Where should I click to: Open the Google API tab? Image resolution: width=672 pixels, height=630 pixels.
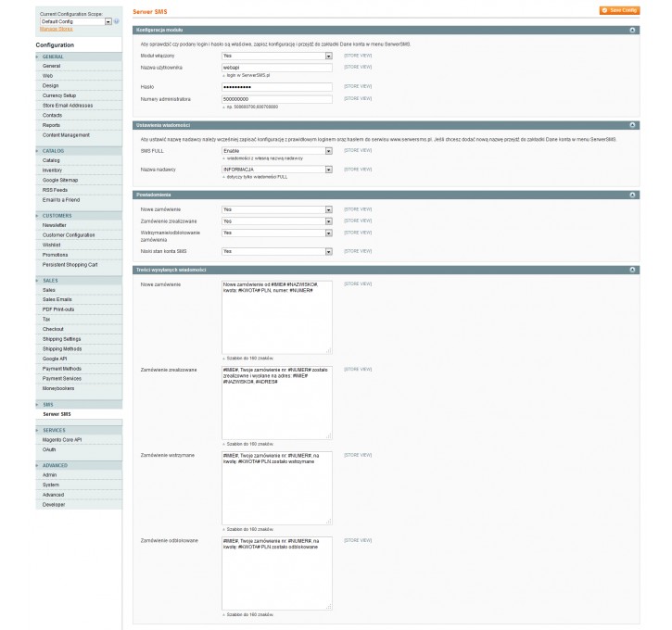(79, 359)
